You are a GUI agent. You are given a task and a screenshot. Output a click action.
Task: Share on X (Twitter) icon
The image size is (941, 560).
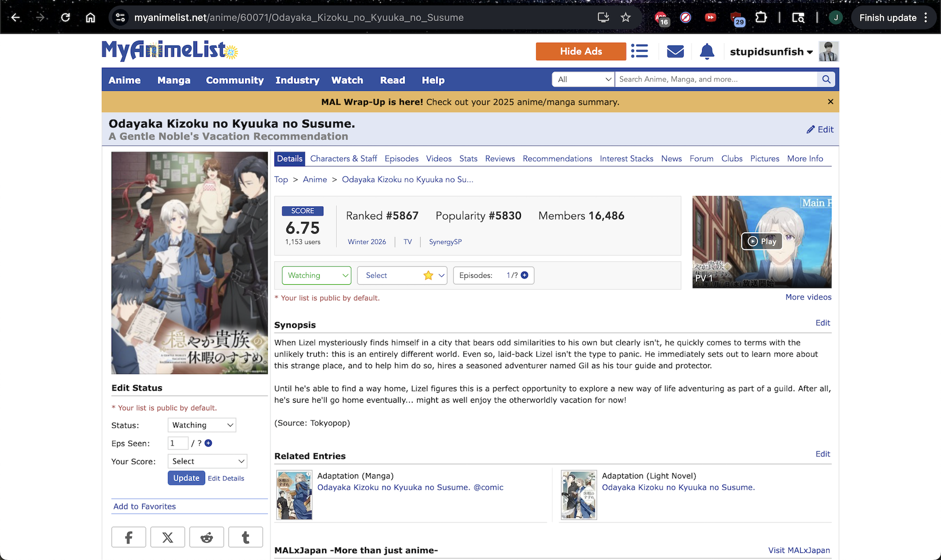167,537
